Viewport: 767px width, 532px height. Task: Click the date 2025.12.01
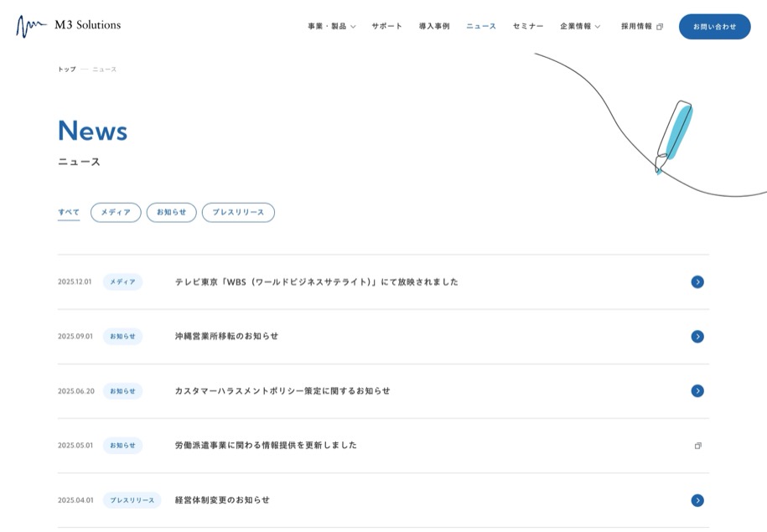75,282
